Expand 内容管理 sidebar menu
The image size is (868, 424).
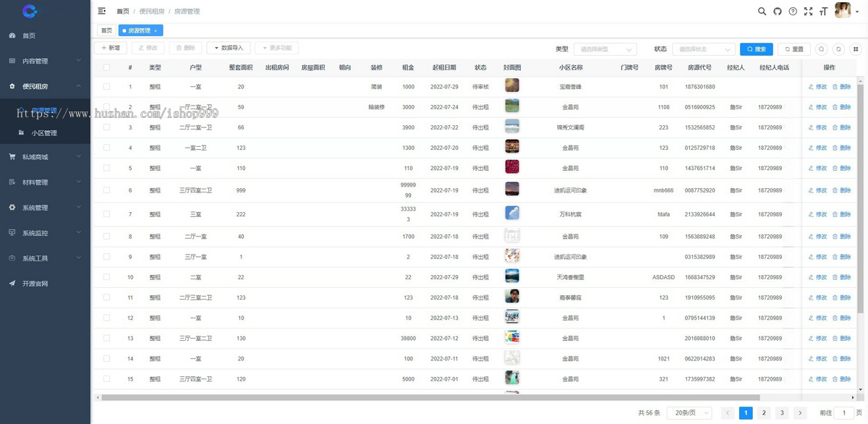coord(45,61)
